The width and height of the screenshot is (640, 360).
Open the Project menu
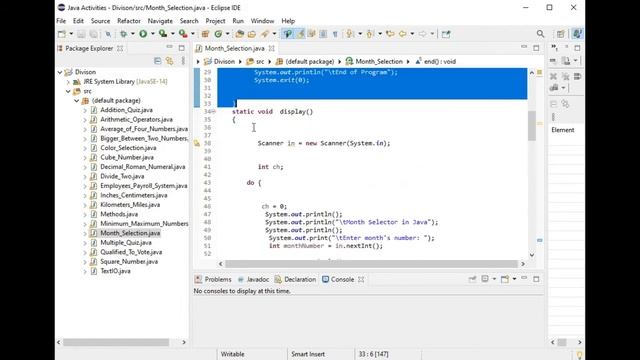click(215, 21)
